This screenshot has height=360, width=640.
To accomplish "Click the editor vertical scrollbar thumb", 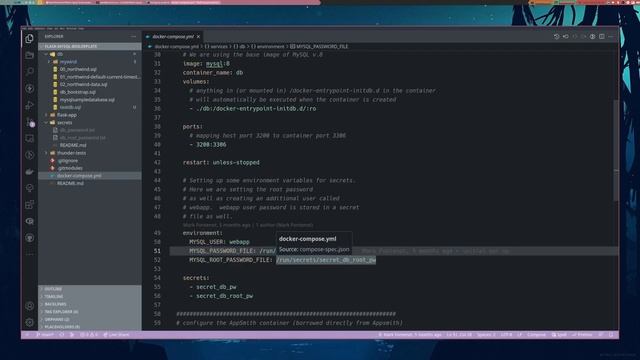I will tap(616, 150).
